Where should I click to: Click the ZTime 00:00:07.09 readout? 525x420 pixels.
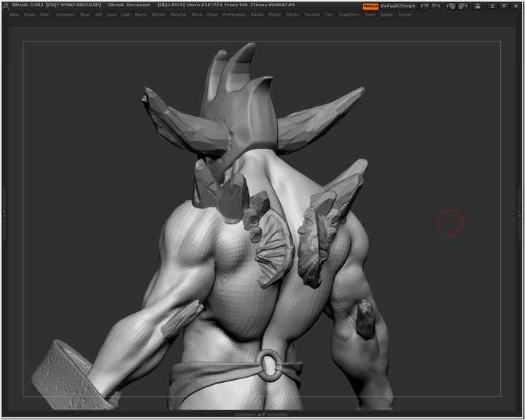(273, 5)
